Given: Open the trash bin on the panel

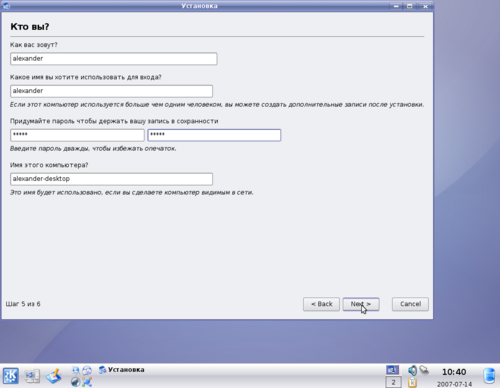Looking at the screenshot, I should pos(489,376).
